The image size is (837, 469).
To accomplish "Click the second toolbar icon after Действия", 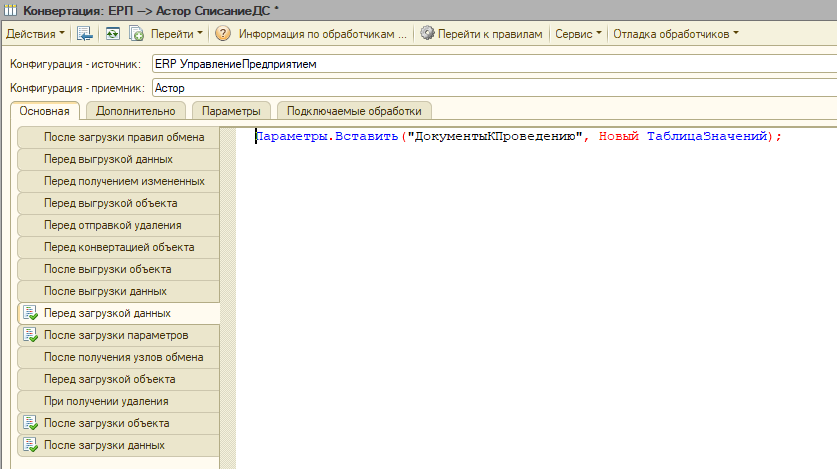I will point(112,33).
